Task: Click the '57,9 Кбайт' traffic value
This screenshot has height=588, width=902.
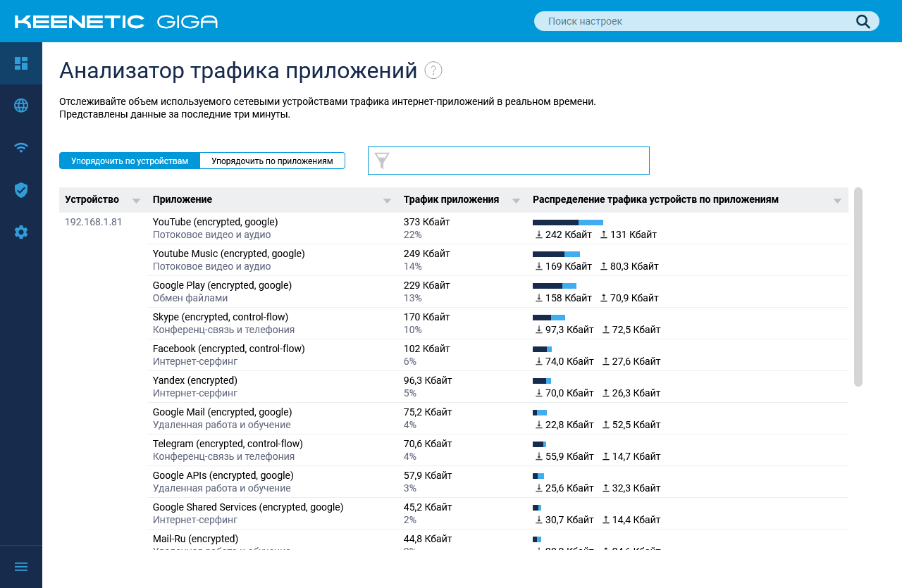Action: tap(428, 475)
